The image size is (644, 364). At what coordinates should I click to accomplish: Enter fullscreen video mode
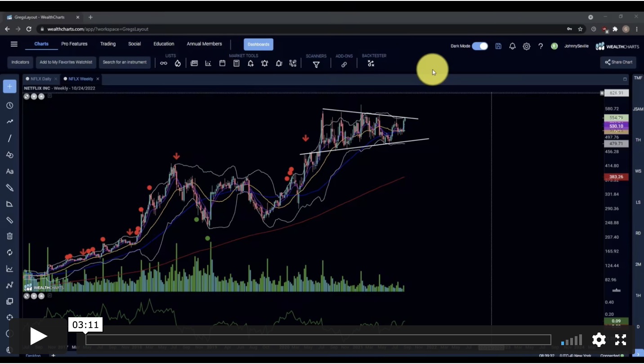point(621,340)
